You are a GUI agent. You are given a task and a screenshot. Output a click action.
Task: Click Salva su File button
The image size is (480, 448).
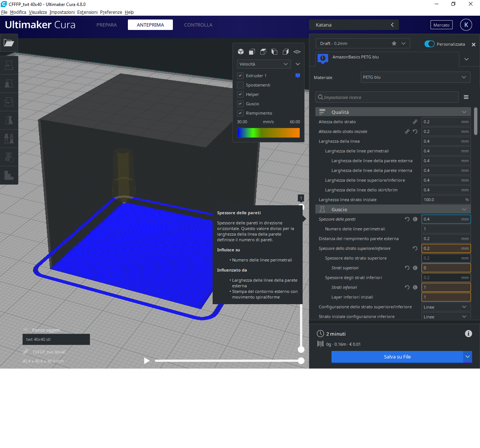[397, 357]
